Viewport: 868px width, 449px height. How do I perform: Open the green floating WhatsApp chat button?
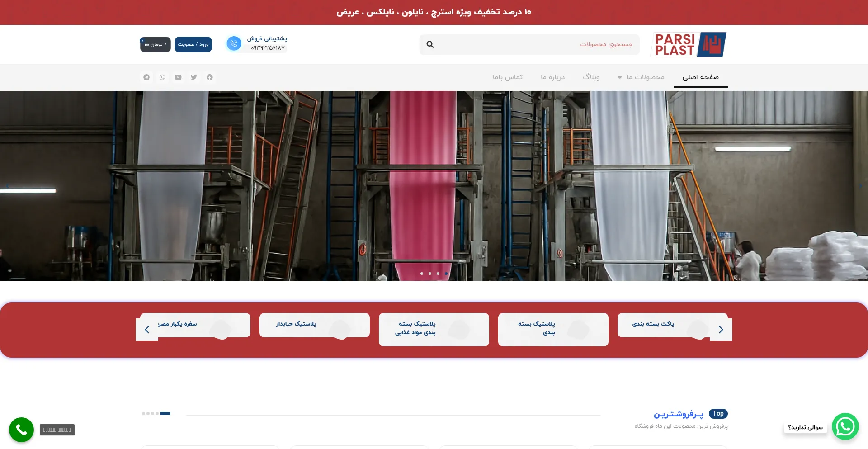(x=845, y=426)
